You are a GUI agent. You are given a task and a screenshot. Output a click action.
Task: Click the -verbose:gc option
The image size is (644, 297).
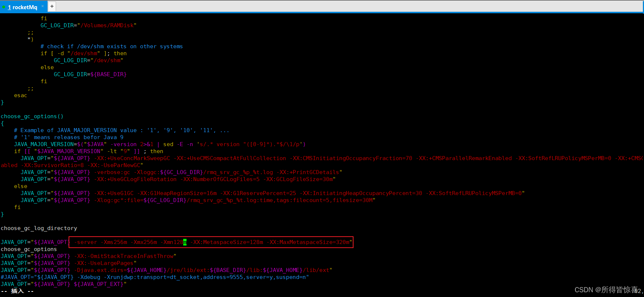[112, 172]
